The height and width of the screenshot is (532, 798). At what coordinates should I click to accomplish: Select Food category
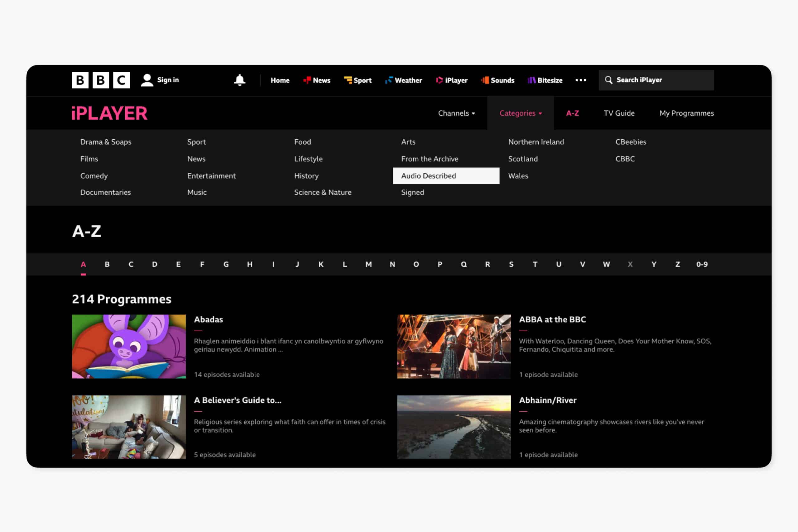click(x=303, y=142)
